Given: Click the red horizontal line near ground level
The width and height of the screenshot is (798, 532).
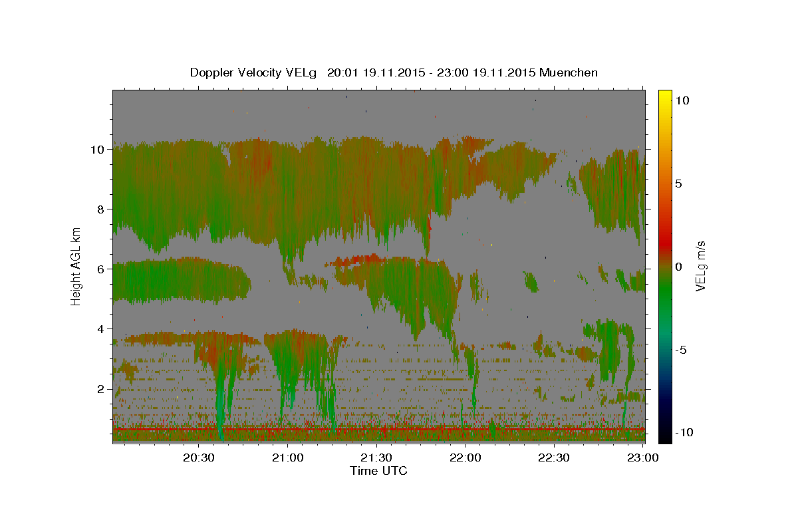Looking at the screenshot, I should (x=379, y=430).
